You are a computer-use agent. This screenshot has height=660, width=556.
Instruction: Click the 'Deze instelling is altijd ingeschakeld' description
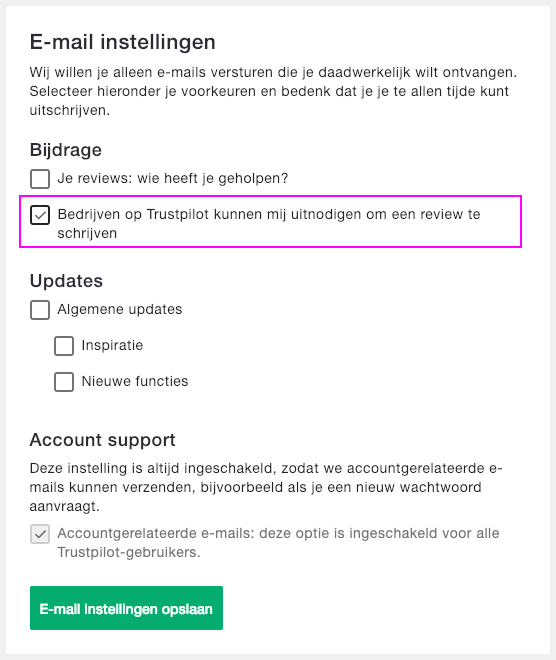(266, 487)
